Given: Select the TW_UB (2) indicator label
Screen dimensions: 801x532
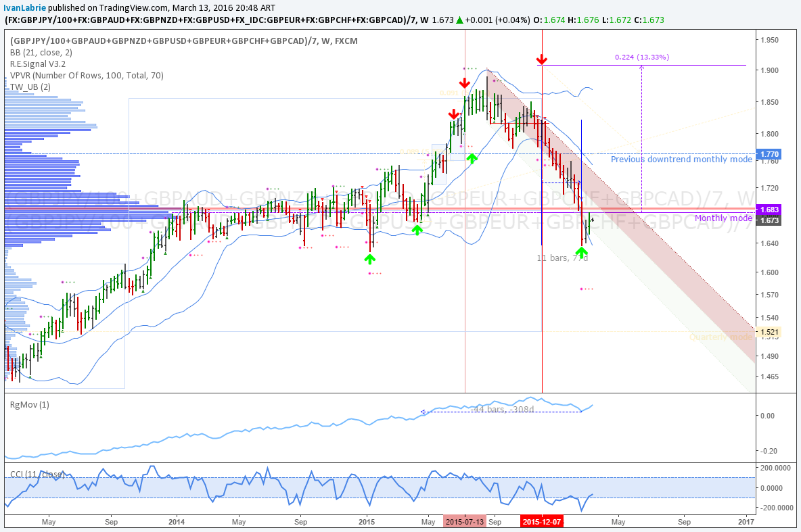Looking at the screenshot, I should [30, 87].
